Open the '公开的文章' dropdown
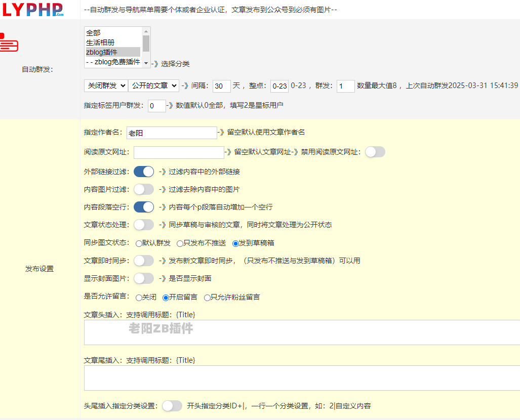Screen dimensions: 520x420 pyautogui.click(x=153, y=86)
